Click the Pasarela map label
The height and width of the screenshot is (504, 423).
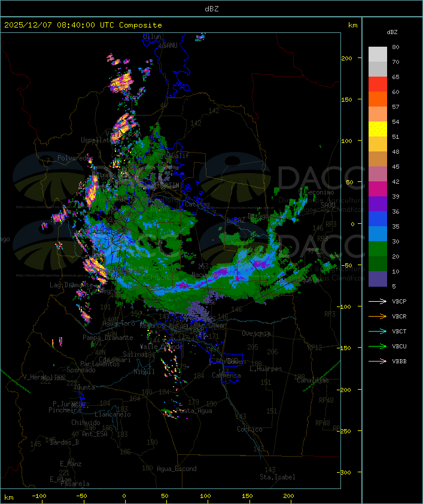[x=75, y=484]
